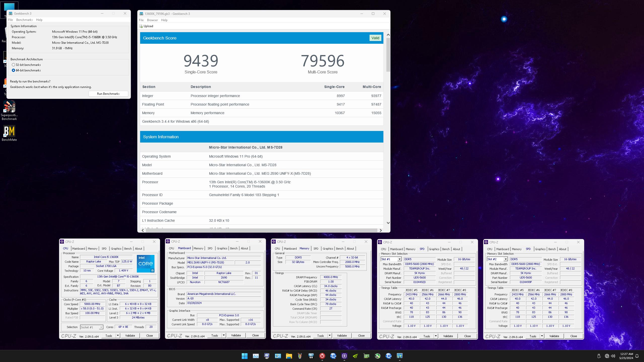This screenshot has height=362, width=644.
Task: Click the DRAM Frequency 4000.0 MHz field
Action: coord(331,277)
